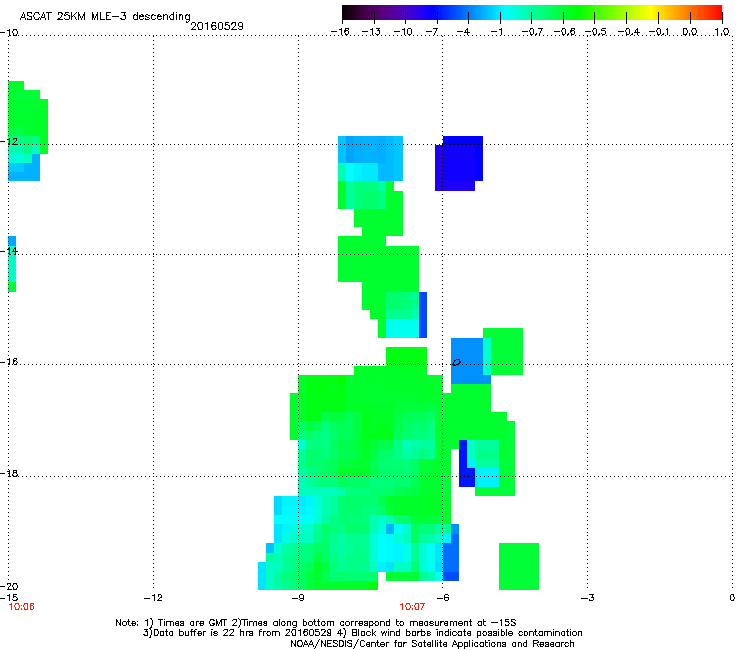Click the red time stamp '10:08'

coord(21,607)
